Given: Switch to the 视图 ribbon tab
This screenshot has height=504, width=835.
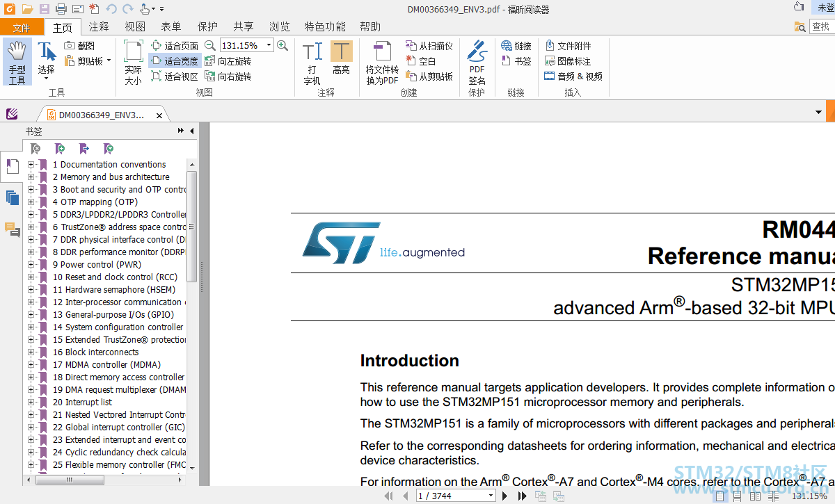Looking at the screenshot, I should (135, 27).
